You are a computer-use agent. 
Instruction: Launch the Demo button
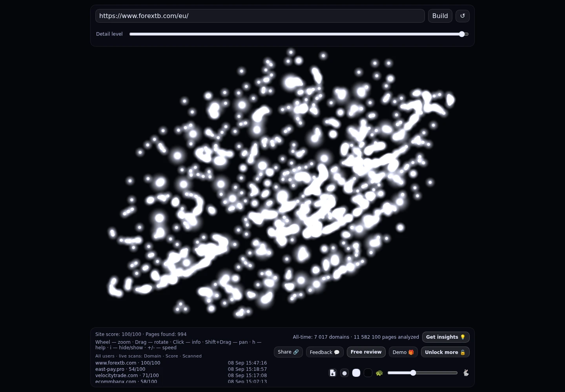click(403, 352)
